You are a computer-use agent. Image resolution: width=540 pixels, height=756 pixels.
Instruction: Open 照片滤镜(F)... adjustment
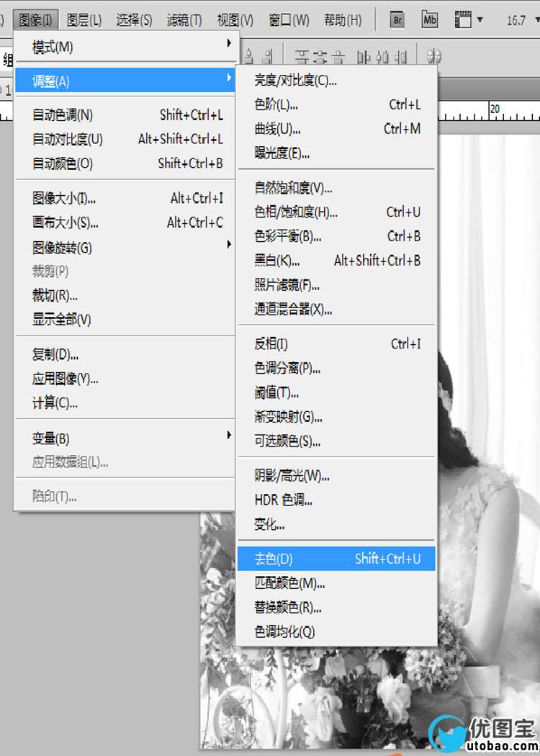[336, 285]
